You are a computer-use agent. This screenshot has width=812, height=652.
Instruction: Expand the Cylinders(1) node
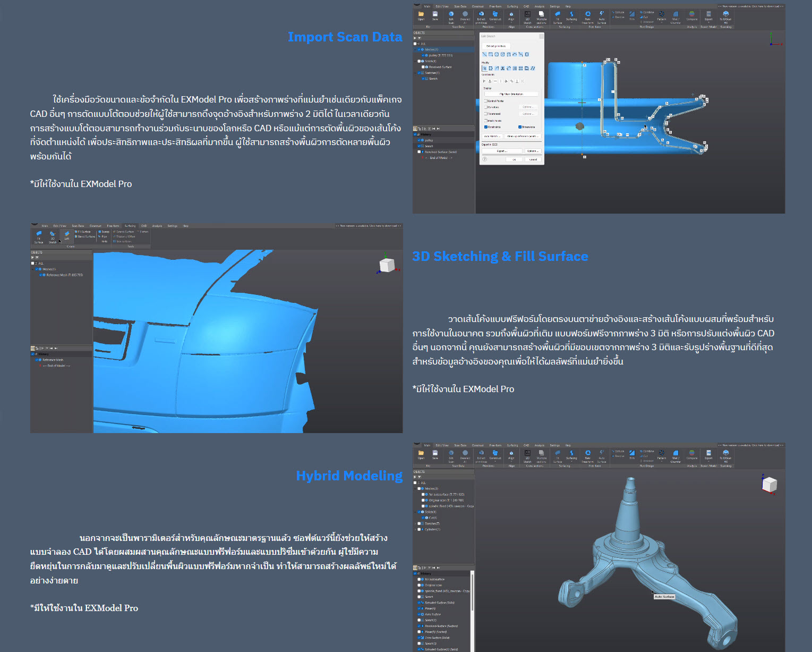(x=415, y=529)
